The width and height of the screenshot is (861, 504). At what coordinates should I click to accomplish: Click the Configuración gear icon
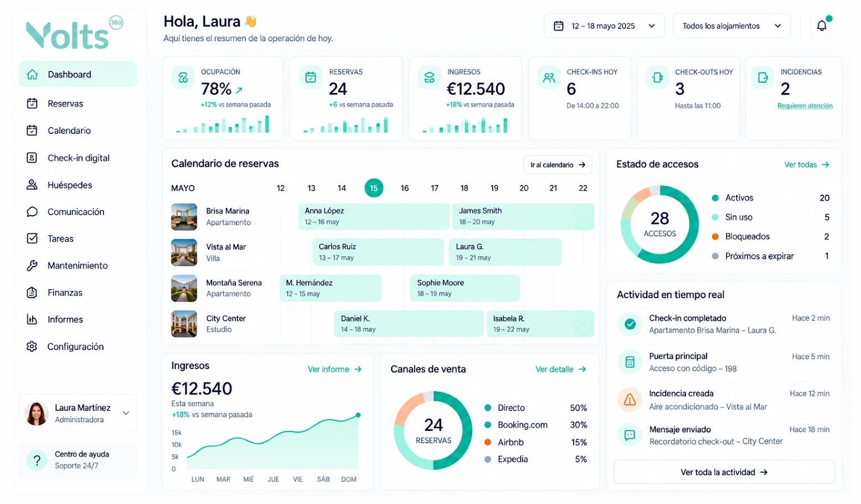tap(32, 346)
